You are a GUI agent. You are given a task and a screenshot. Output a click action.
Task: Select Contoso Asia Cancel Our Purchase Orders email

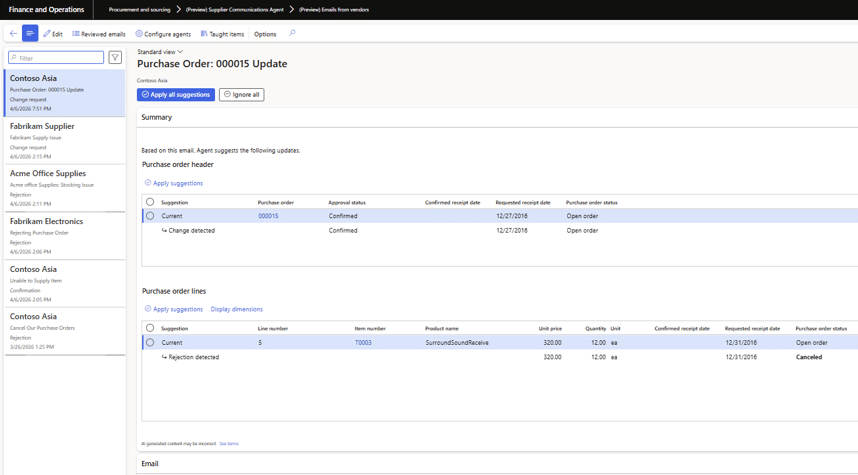tap(65, 331)
